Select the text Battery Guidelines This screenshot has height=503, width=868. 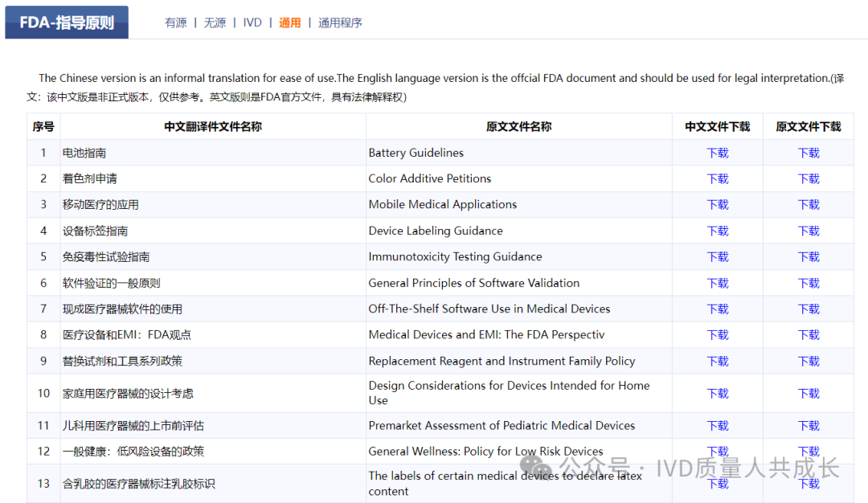click(416, 153)
